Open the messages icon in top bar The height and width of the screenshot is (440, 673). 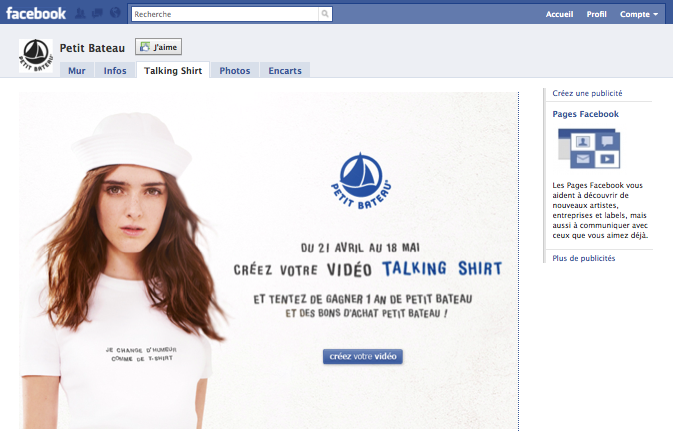[97, 13]
